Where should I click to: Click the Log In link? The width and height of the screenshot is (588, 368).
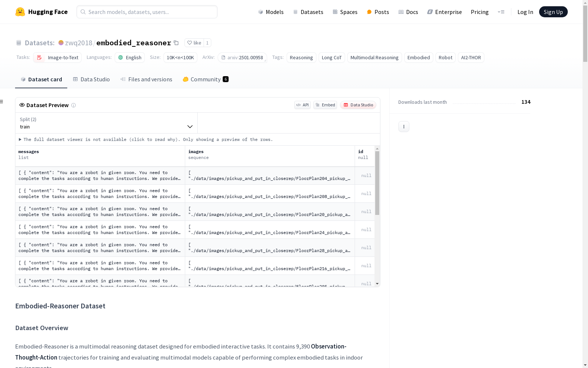[x=525, y=12]
